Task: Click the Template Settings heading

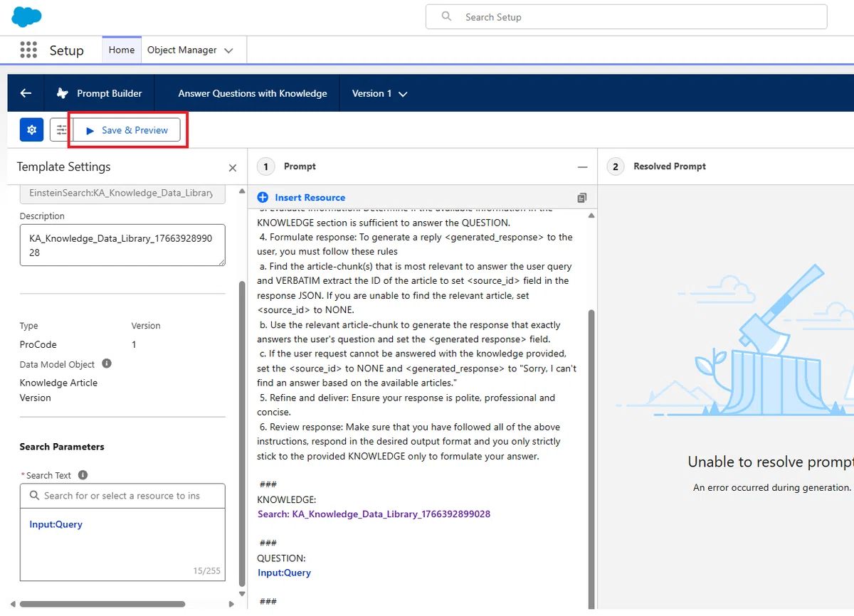Action: click(x=64, y=166)
